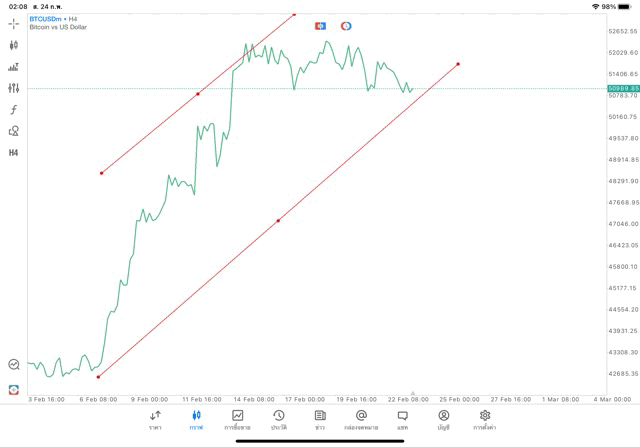This screenshot has height=447, width=640.
Task: Tap the blue-red indicator badge on chart
Action: coord(320,26)
